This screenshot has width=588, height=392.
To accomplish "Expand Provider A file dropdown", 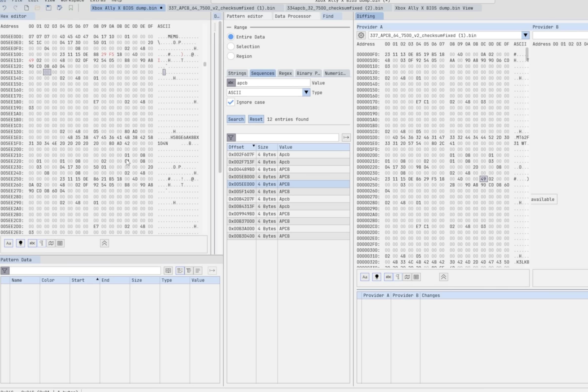I will tap(525, 35).
